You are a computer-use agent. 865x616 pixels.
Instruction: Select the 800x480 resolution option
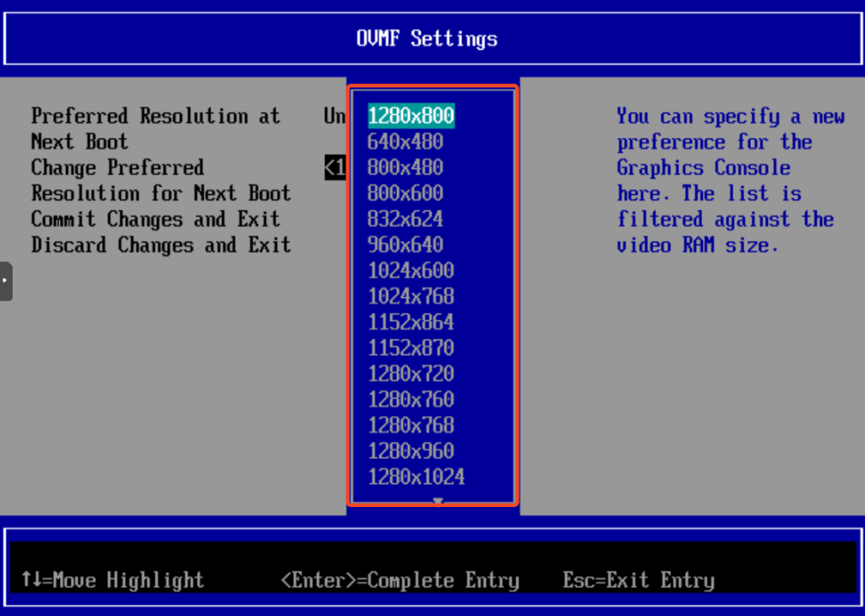click(405, 168)
